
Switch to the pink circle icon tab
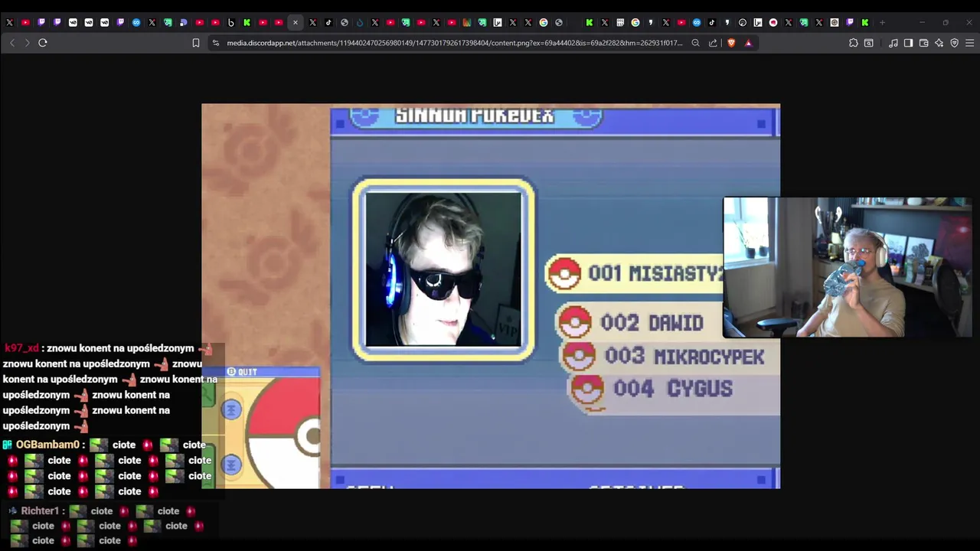tap(773, 22)
